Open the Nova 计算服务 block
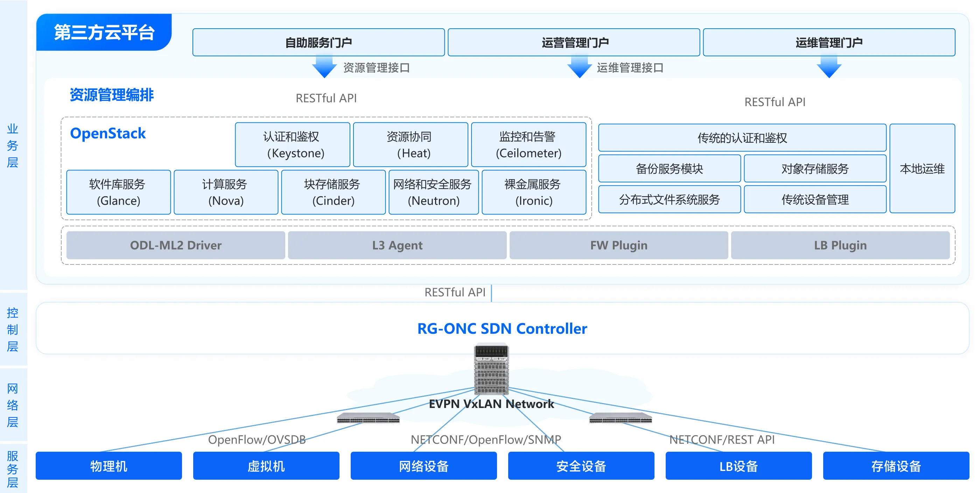 pyautogui.click(x=226, y=192)
